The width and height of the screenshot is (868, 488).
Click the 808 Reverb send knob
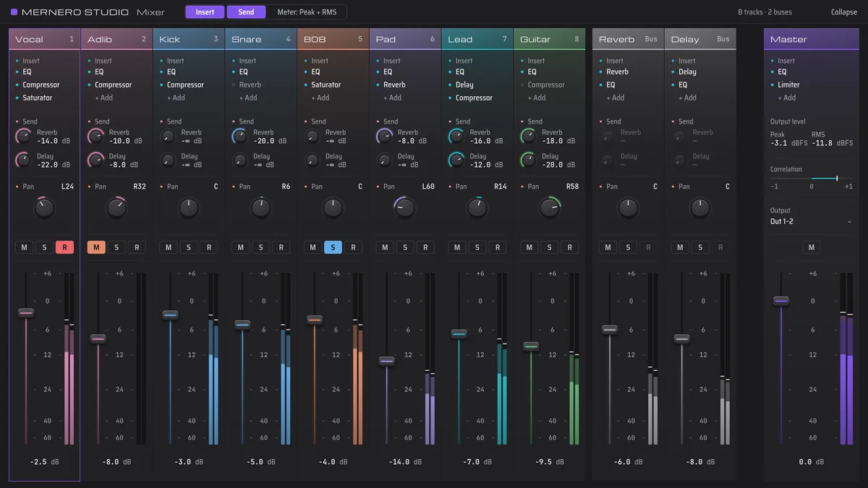[312, 136]
